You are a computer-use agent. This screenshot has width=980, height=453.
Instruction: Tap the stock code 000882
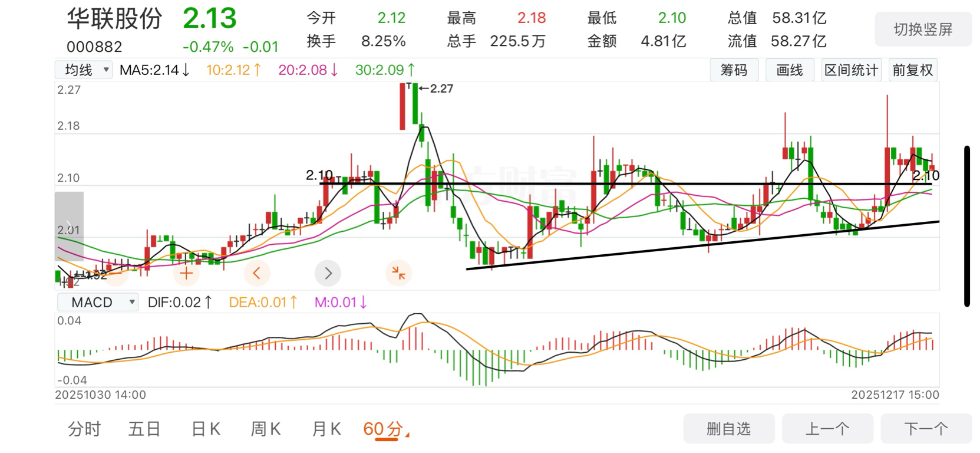point(94,47)
